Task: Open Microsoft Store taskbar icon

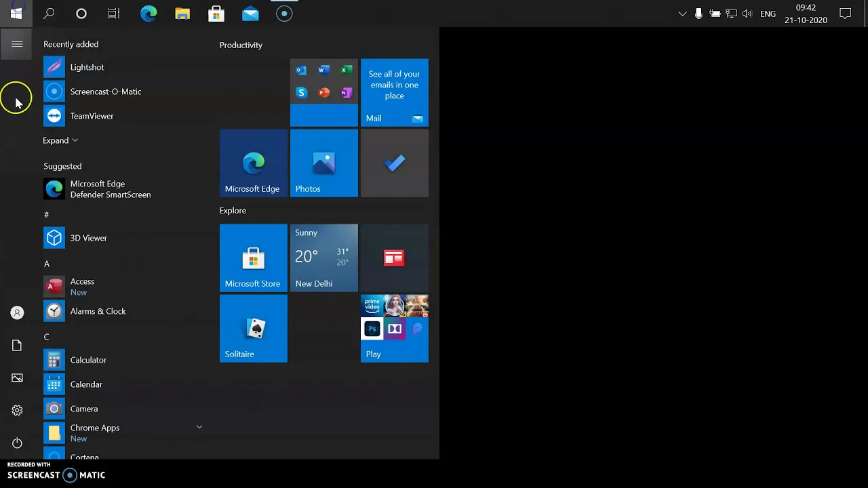Action: [x=216, y=13]
